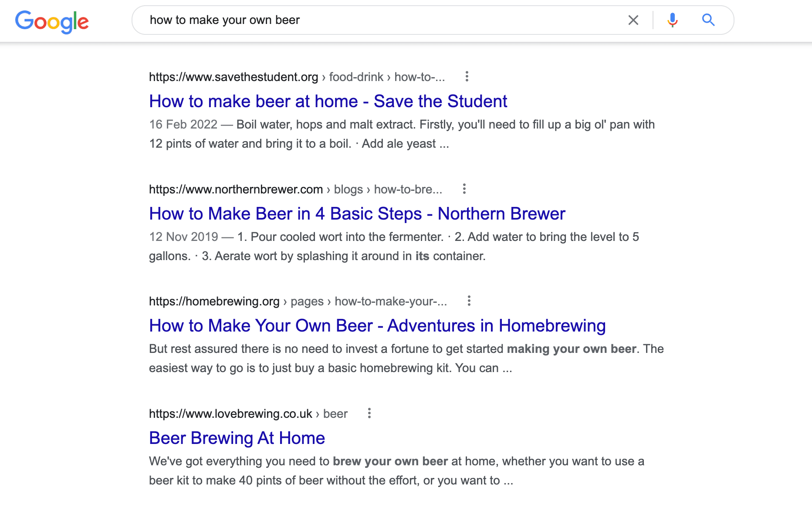Viewport: 812px width, 508px height.
Task: Click the lovebrewing.co.uk URL breadcrumb
Action: tap(248, 414)
